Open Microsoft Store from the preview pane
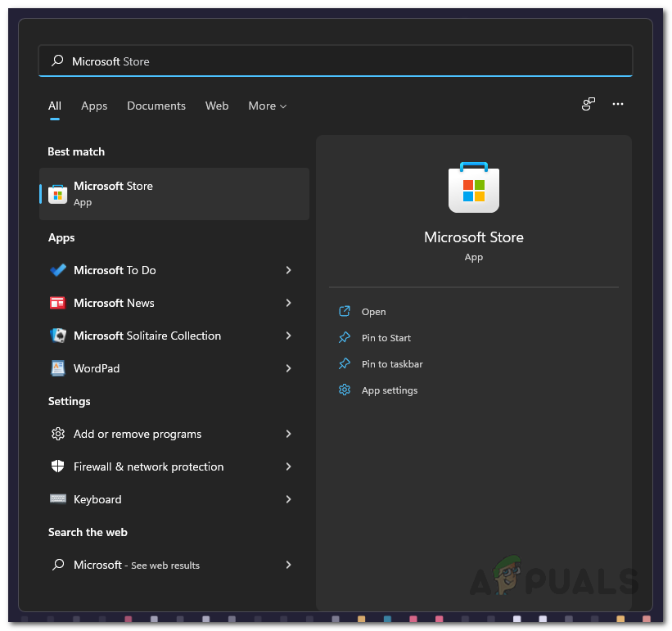Screen dimensions: 672x631 click(373, 312)
